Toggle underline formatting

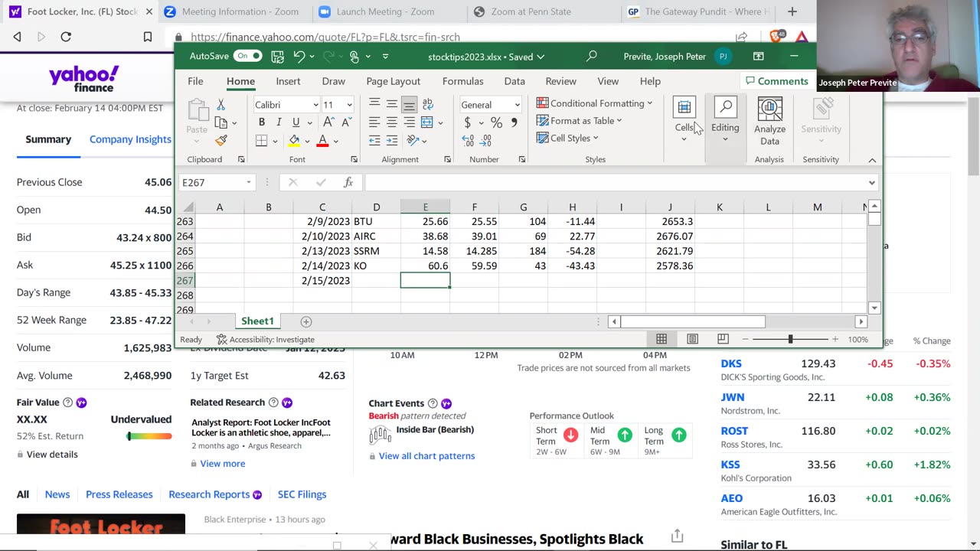[x=296, y=122]
